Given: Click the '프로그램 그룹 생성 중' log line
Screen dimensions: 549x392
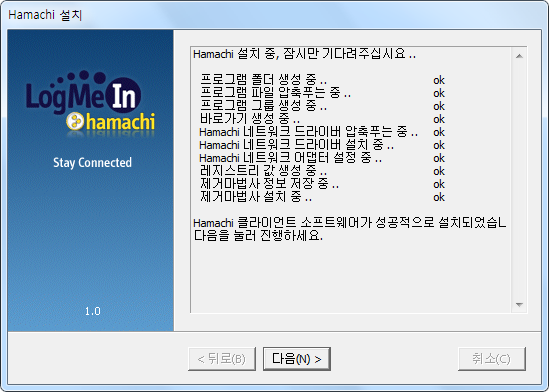Looking at the screenshot, I should (263, 106).
